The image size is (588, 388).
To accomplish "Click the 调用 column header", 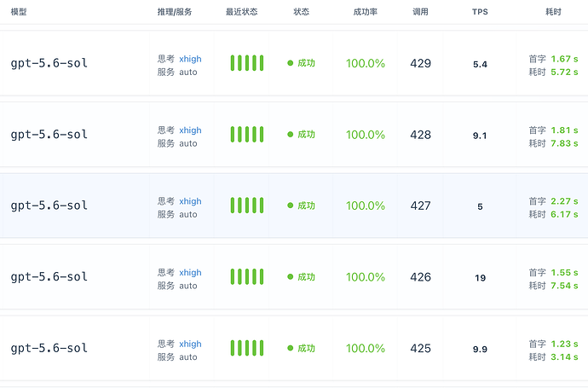I will 420,12.
